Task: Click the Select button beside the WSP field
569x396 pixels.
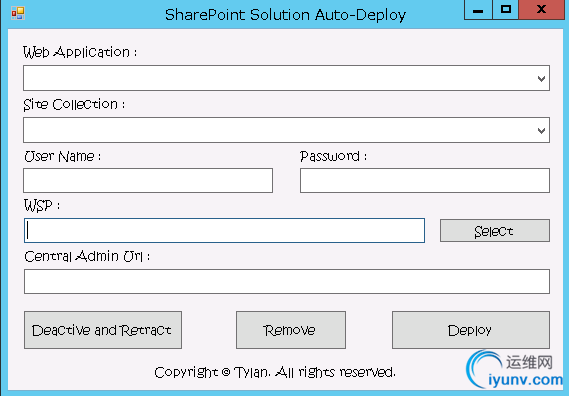Action: (495, 230)
